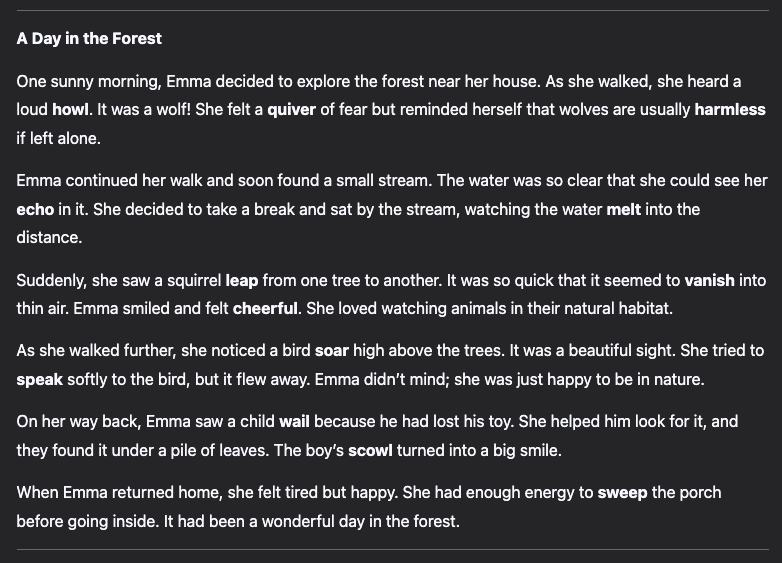Viewport: 782px width, 563px height.
Task: Click the bold word 'scowl'
Action: pos(370,450)
